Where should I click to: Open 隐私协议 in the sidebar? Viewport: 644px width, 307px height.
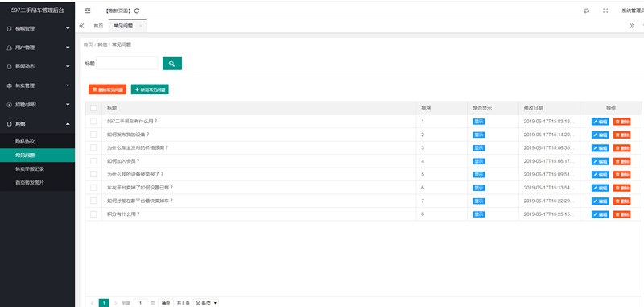37,141
